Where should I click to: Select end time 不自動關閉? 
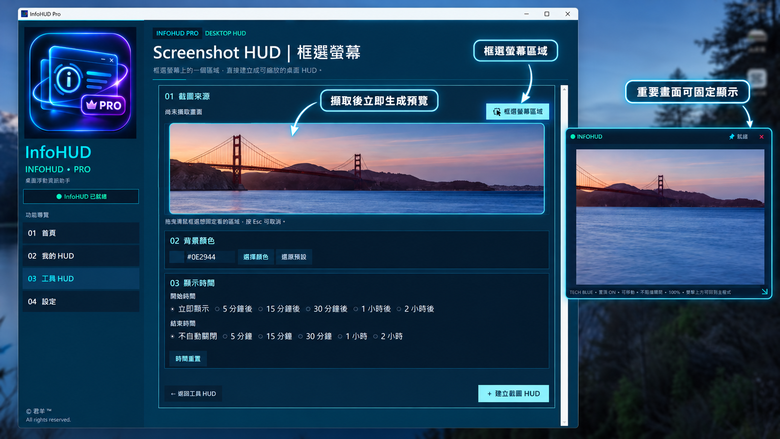point(194,336)
